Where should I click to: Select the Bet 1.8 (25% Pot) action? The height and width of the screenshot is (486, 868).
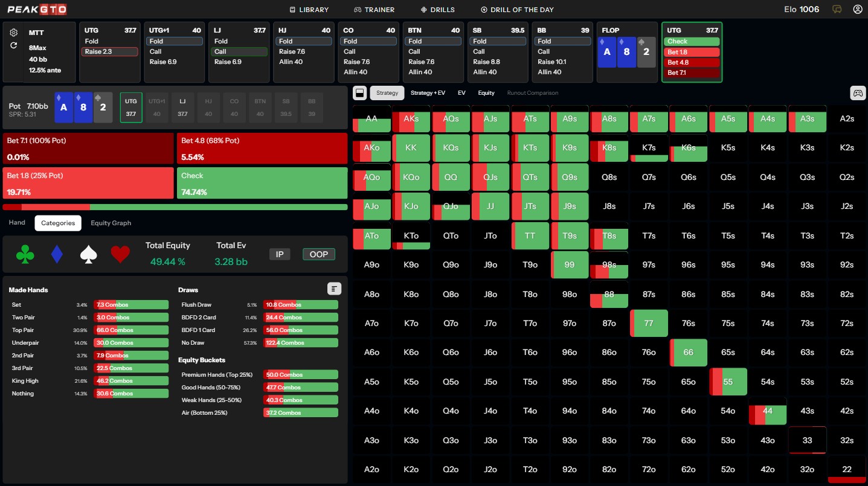(88, 184)
